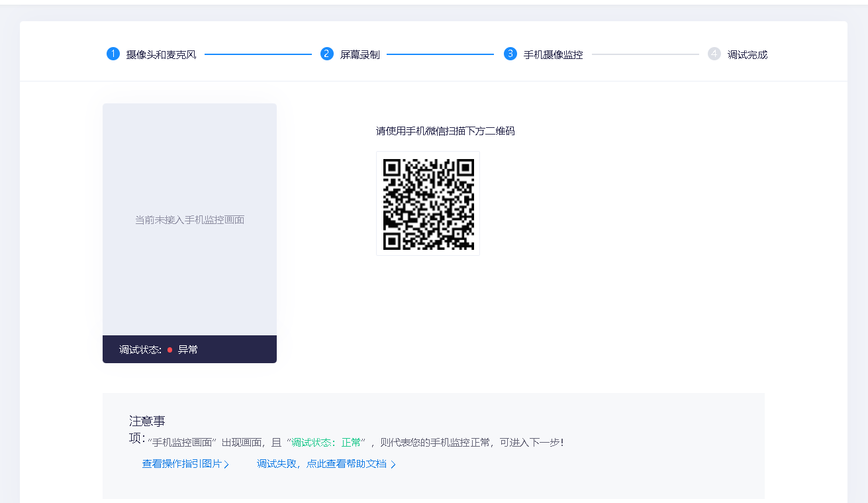Screen dimensions: 868x503
Task: Open the 查看操作指引图片 link
Action: [x=182, y=464]
